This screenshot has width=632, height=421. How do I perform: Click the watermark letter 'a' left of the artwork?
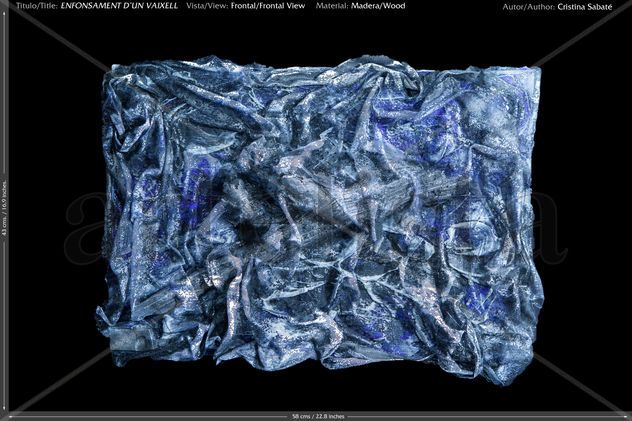83,228
